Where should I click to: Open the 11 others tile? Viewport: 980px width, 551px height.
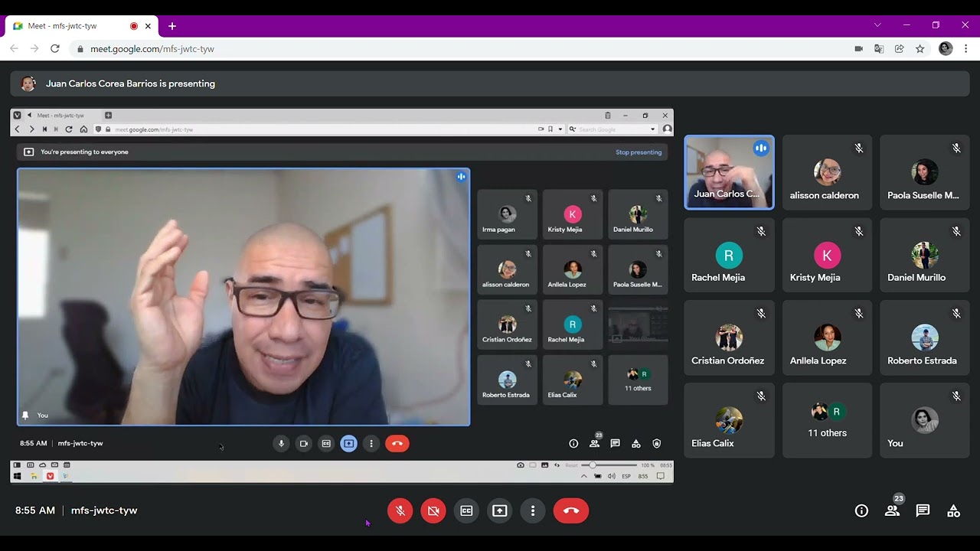coord(827,420)
